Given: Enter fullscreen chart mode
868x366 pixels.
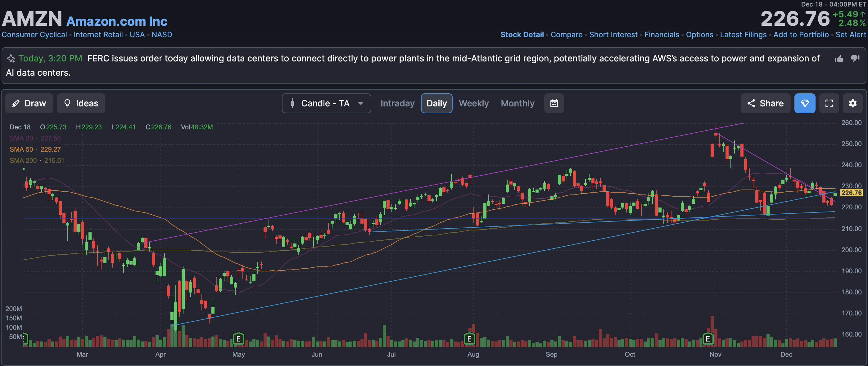Looking at the screenshot, I should (x=829, y=103).
